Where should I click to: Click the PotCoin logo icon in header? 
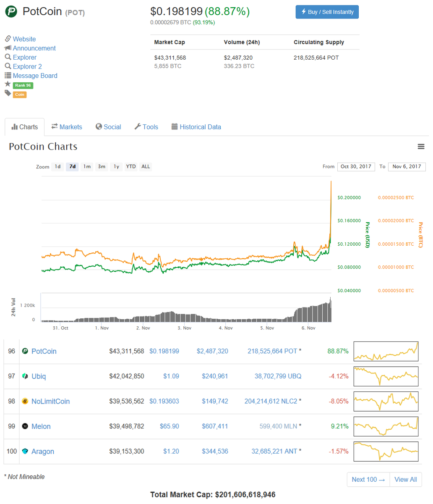tap(11, 11)
